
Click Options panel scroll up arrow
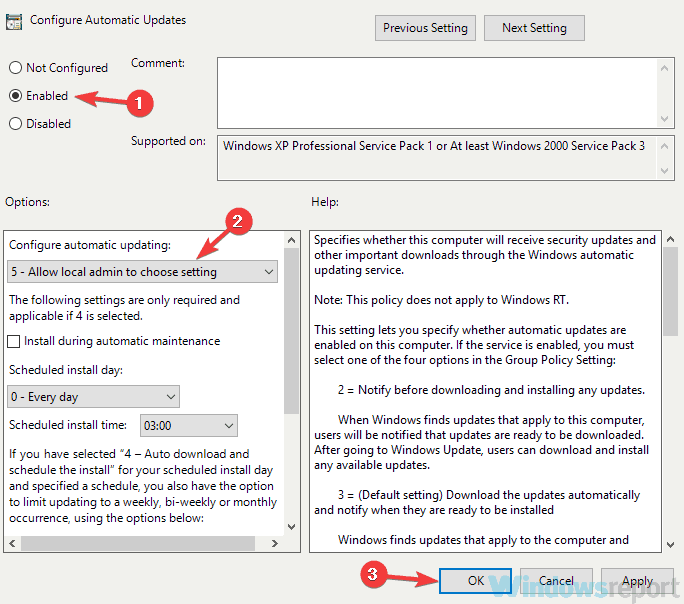pyautogui.click(x=291, y=240)
